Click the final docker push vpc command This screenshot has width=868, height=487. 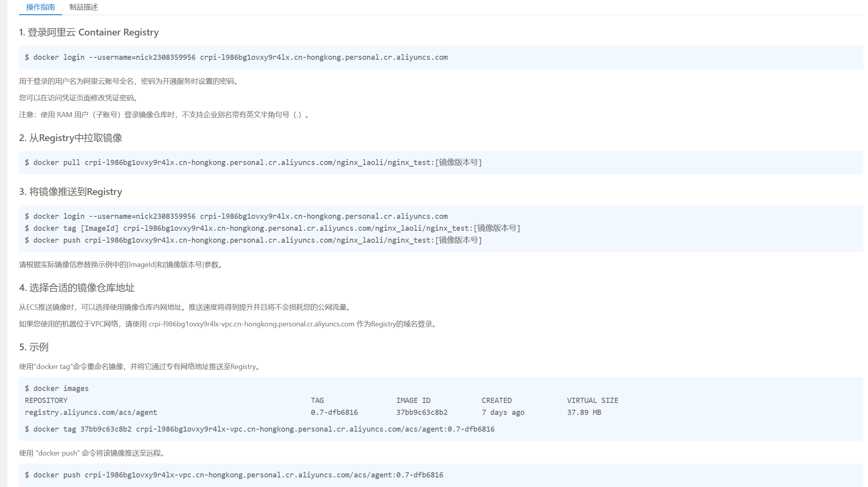pyautogui.click(x=234, y=475)
